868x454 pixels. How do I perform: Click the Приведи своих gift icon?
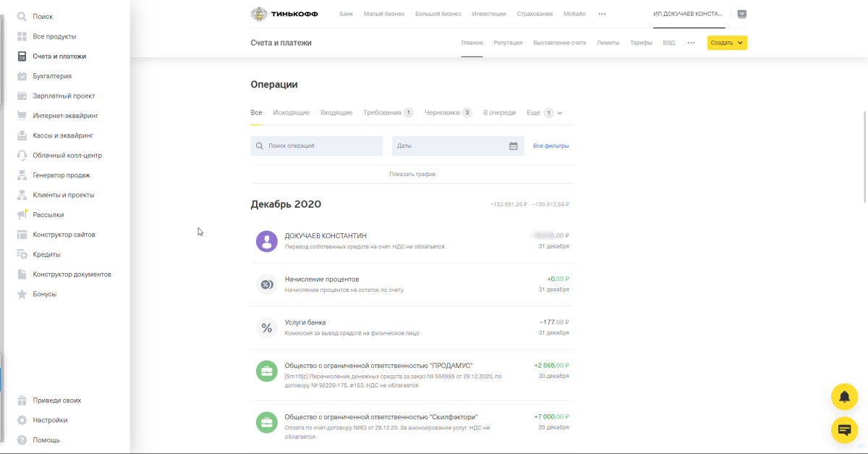pyautogui.click(x=22, y=400)
